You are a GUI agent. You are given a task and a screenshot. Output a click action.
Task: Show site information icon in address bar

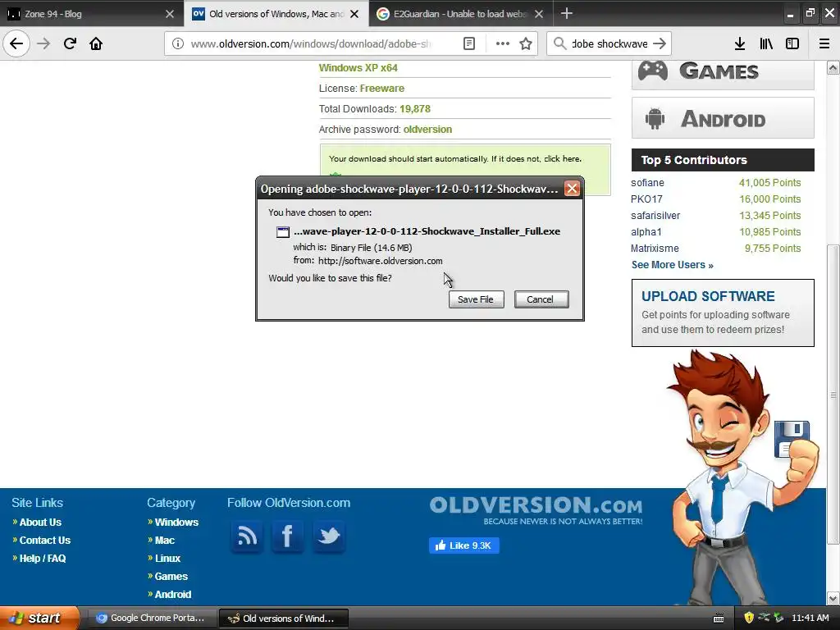click(178, 43)
